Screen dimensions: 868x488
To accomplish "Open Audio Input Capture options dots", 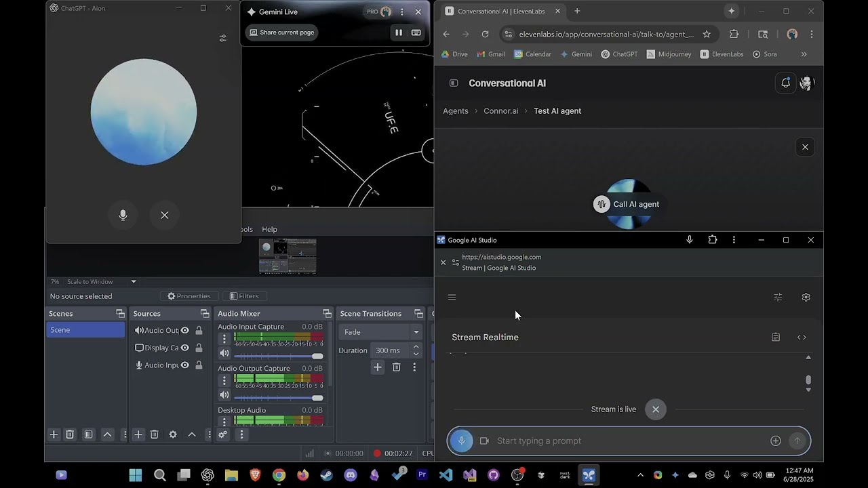I will point(224,339).
